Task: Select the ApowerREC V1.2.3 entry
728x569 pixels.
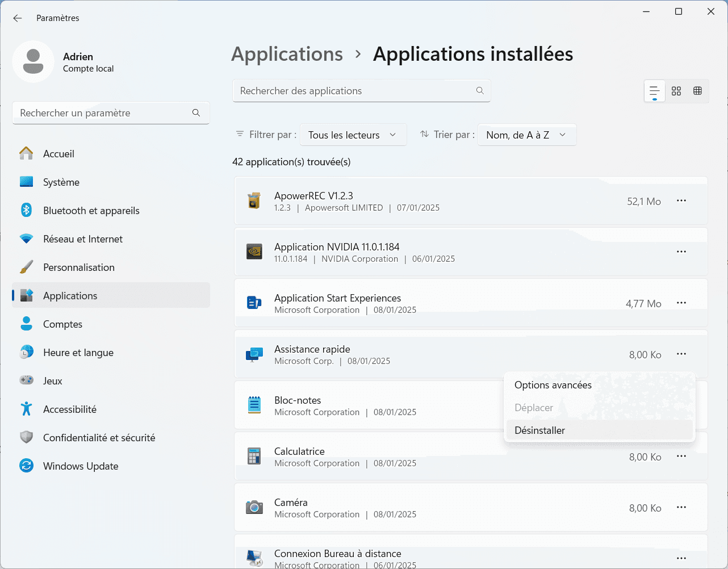Action: coord(471,200)
